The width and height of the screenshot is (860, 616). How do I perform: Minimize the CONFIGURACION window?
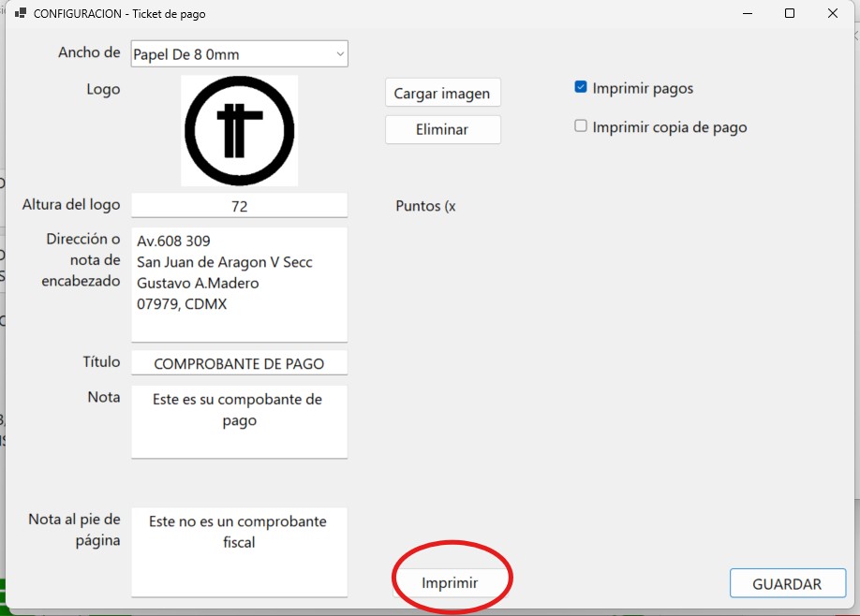pyautogui.click(x=747, y=14)
